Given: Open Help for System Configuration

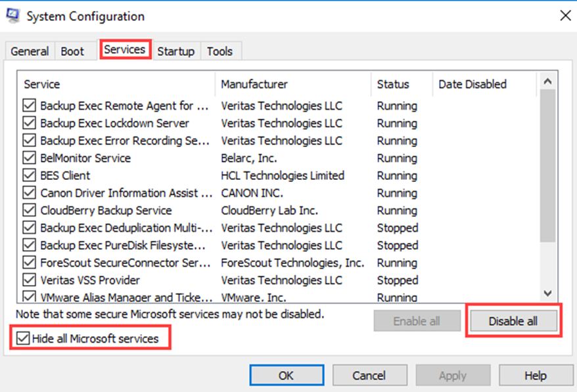Looking at the screenshot, I should 536,376.
